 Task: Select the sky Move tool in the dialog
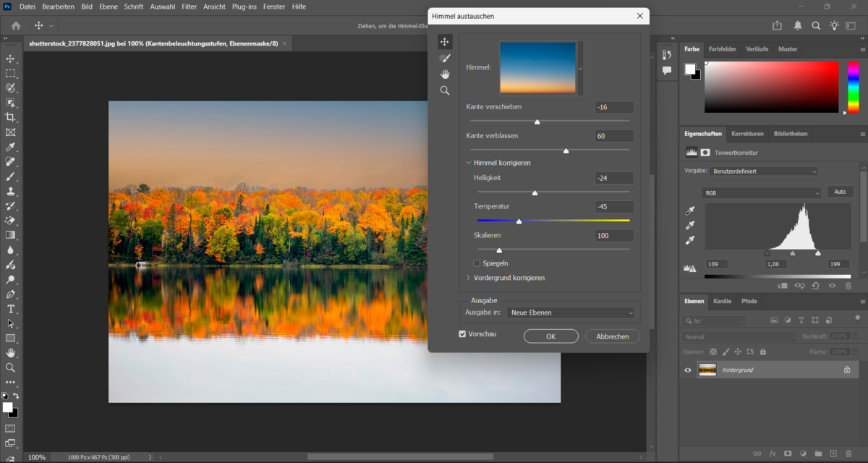pos(445,41)
